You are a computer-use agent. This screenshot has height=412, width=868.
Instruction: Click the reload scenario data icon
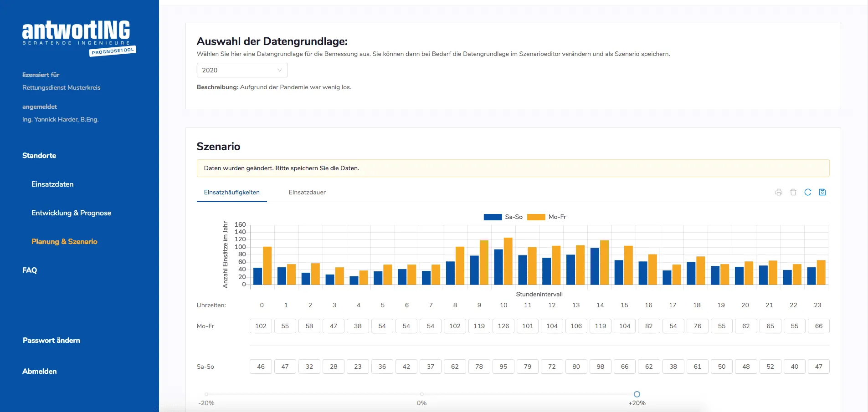[x=808, y=192]
